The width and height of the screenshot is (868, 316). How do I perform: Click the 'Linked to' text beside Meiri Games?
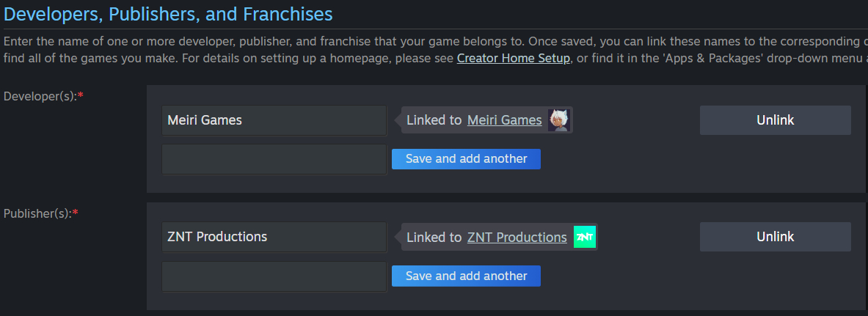pyautogui.click(x=434, y=120)
